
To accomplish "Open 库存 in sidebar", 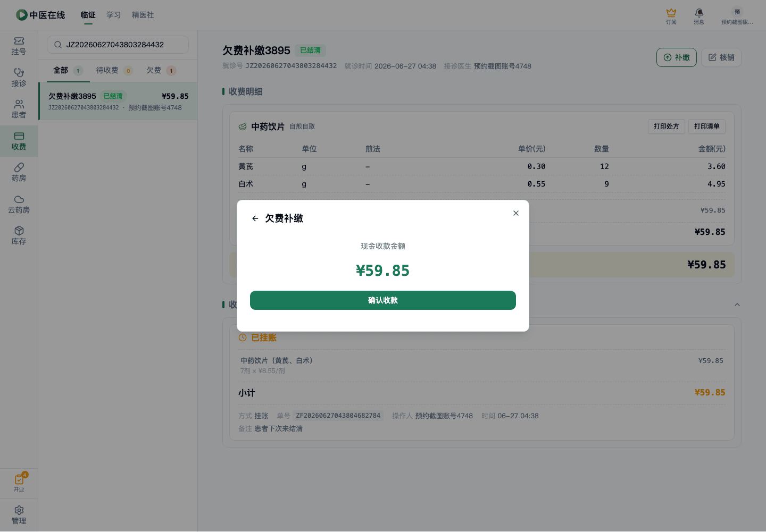I will pyautogui.click(x=19, y=236).
